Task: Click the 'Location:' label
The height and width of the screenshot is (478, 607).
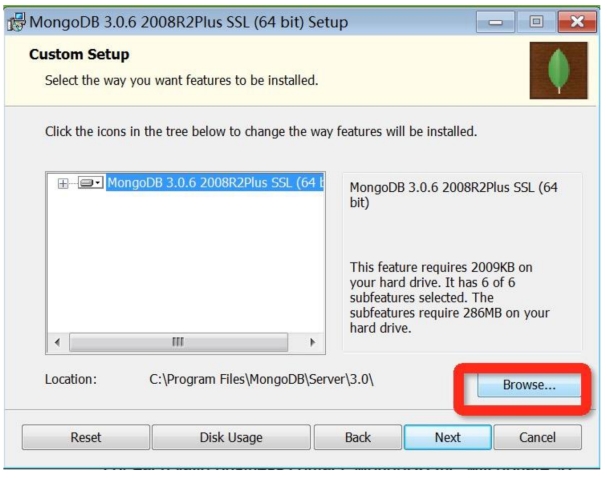Action: click(71, 379)
